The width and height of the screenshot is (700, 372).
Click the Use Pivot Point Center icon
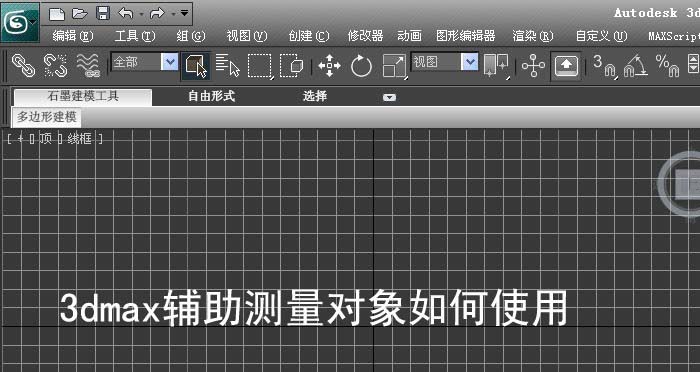point(496,66)
